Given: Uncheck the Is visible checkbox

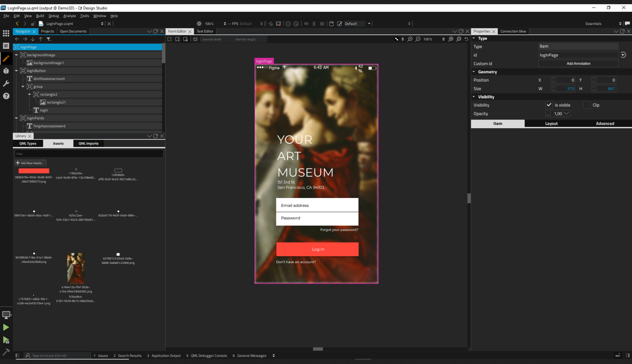Looking at the screenshot, I should tap(549, 105).
